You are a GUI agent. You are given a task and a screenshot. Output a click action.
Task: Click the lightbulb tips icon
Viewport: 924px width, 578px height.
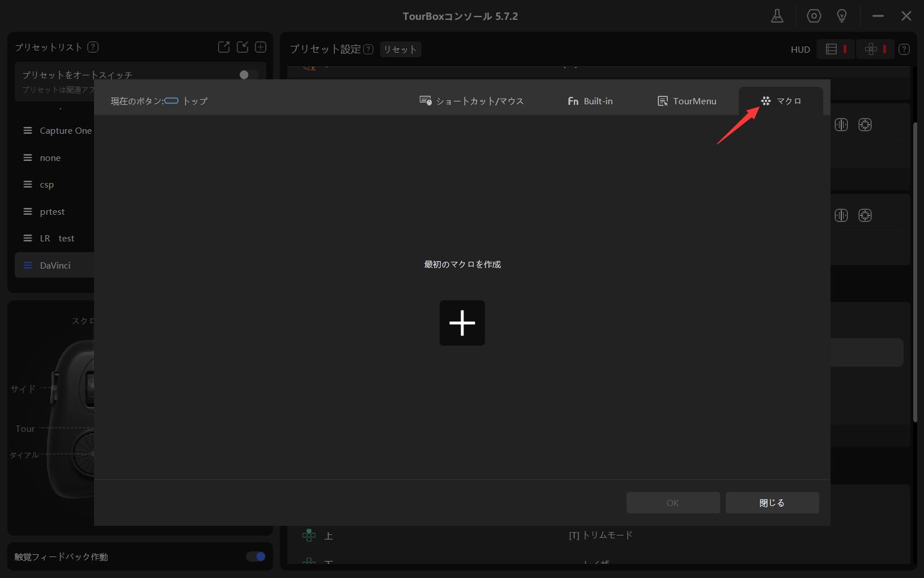coord(842,16)
